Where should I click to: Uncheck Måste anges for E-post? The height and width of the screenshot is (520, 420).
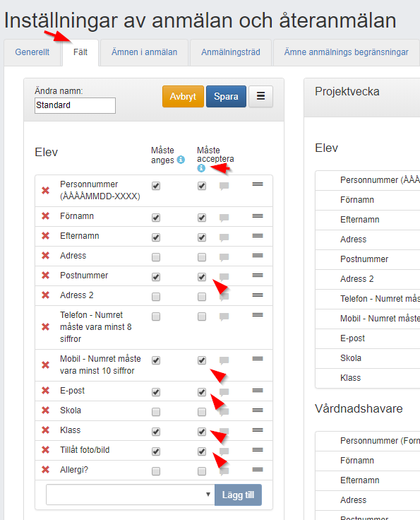pyautogui.click(x=156, y=392)
